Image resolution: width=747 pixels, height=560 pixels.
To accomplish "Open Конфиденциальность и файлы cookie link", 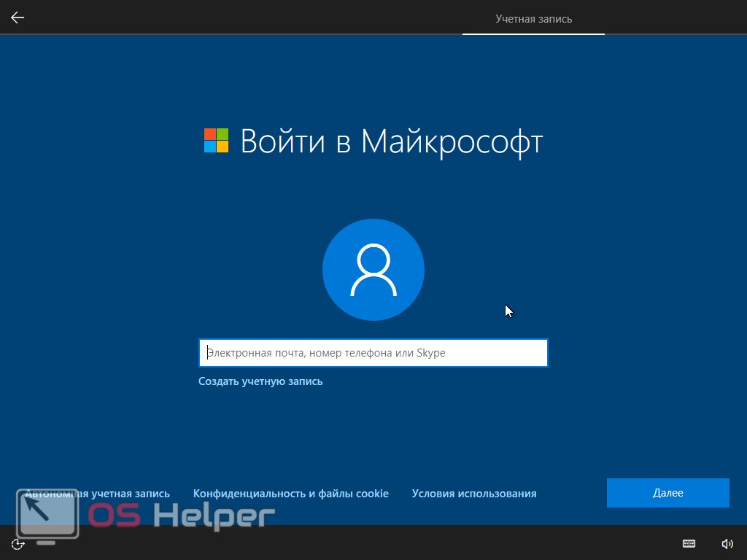I will [x=290, y=494].
